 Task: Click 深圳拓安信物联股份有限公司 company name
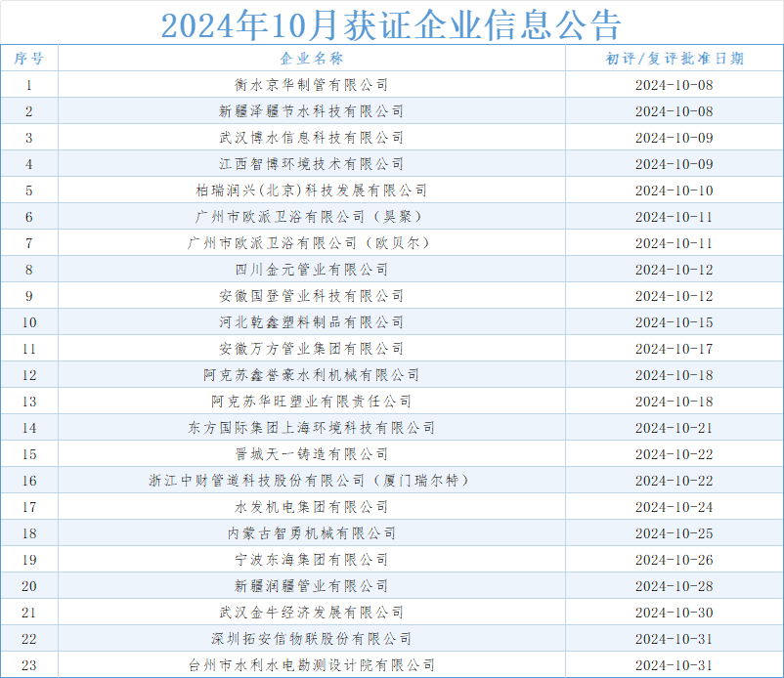(312, 639)
